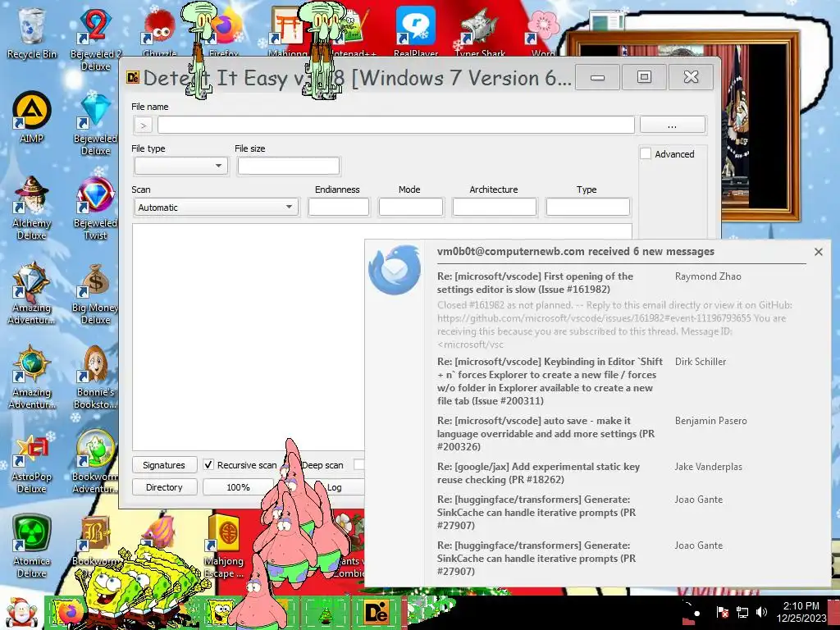This screenshot has width=840, height=630.
Task: Open the auto save PR #200326 message
Action: point(546,433)
